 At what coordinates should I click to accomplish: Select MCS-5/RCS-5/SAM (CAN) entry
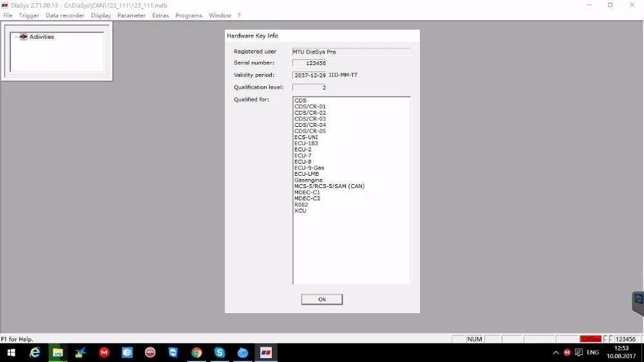coord(329,186)
